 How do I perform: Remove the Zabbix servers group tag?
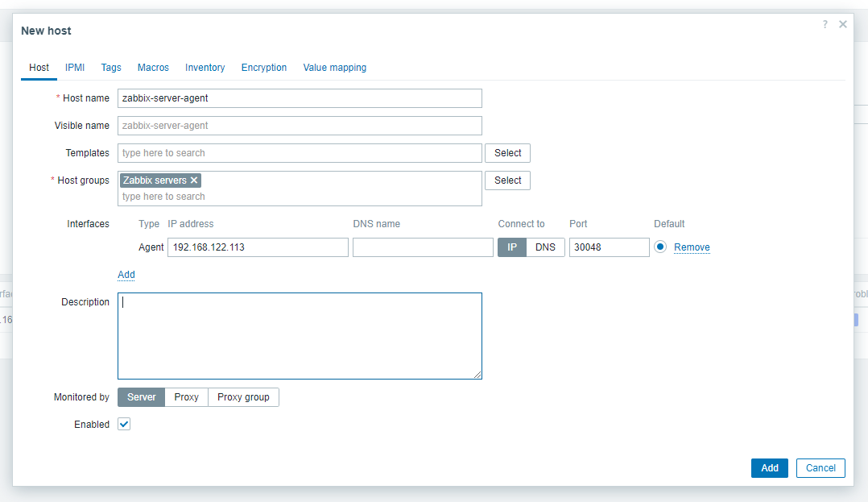click(194, 180)
